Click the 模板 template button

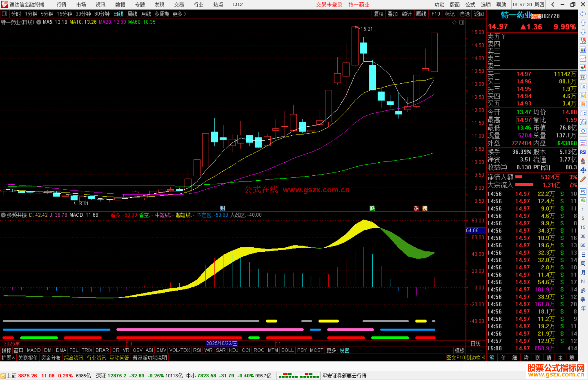[460, 350]
